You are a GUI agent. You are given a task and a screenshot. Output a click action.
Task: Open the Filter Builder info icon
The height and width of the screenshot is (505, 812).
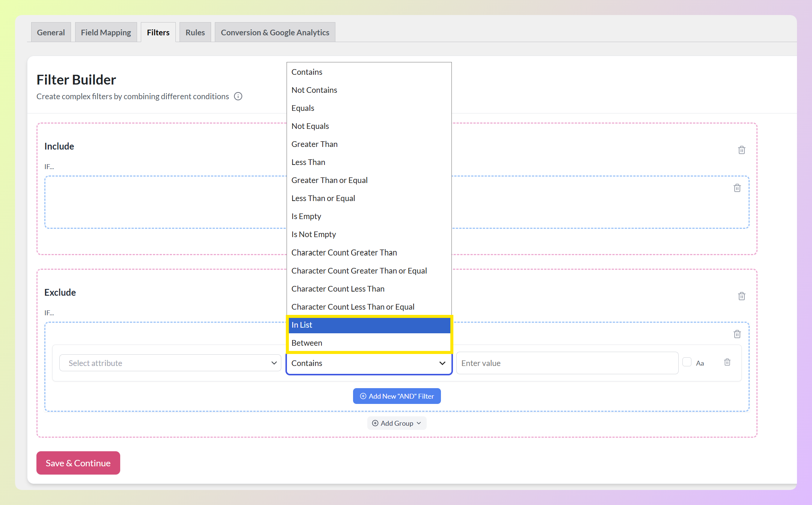(x=238, y=96)
